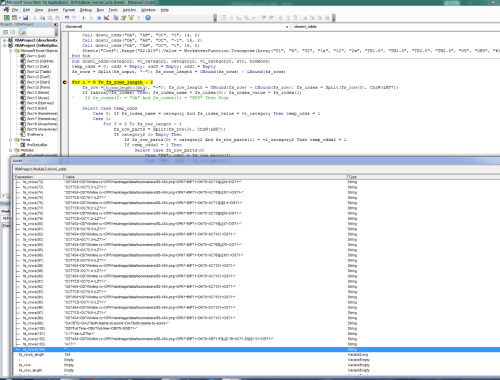Open the Debug menu
The height and width of the screenshot is (380, 500).
click(86, 10)
